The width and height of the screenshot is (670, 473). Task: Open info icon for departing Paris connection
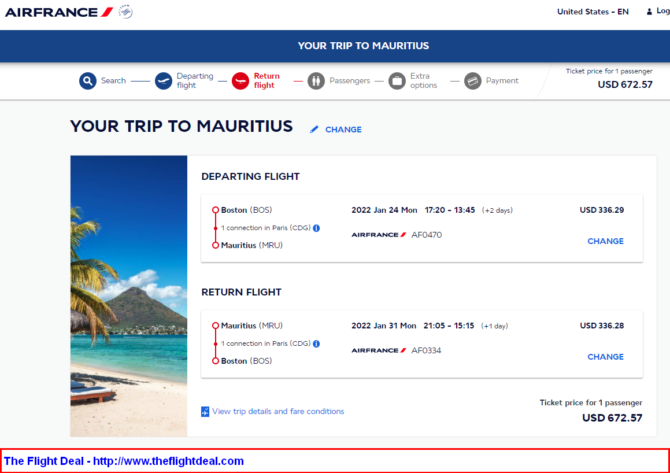click(316, 228)
